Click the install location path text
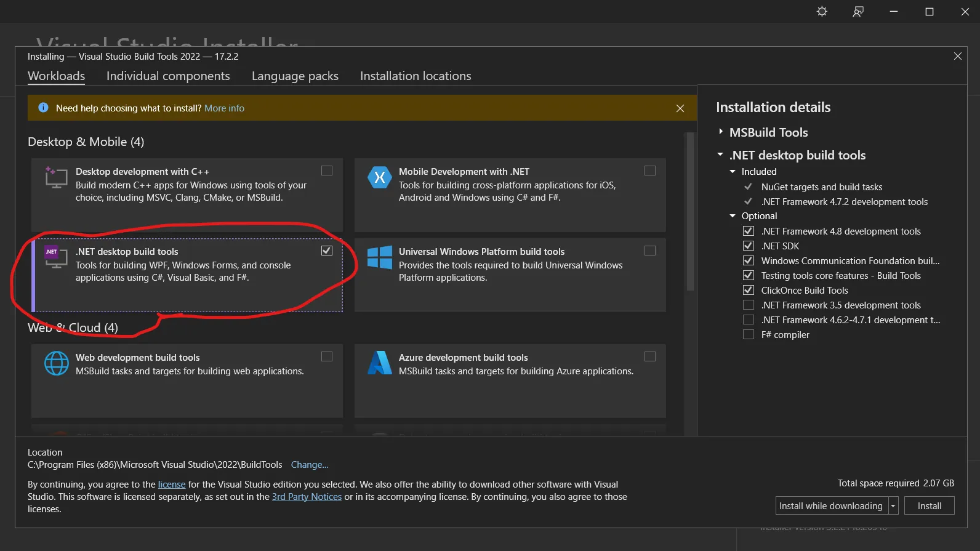This screenshot has width=980, height=551. [155, 465]
